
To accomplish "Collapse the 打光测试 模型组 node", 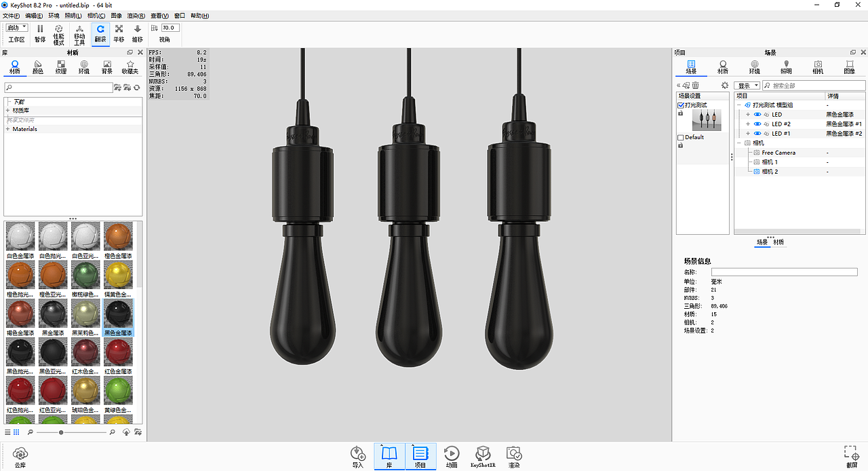I will 739,105.
